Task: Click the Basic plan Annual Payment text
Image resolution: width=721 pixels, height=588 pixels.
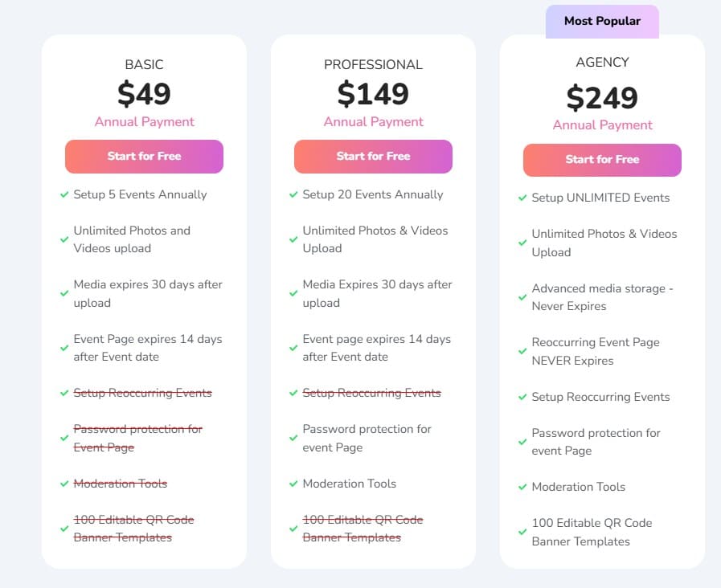Action: (x=145, y=122)
